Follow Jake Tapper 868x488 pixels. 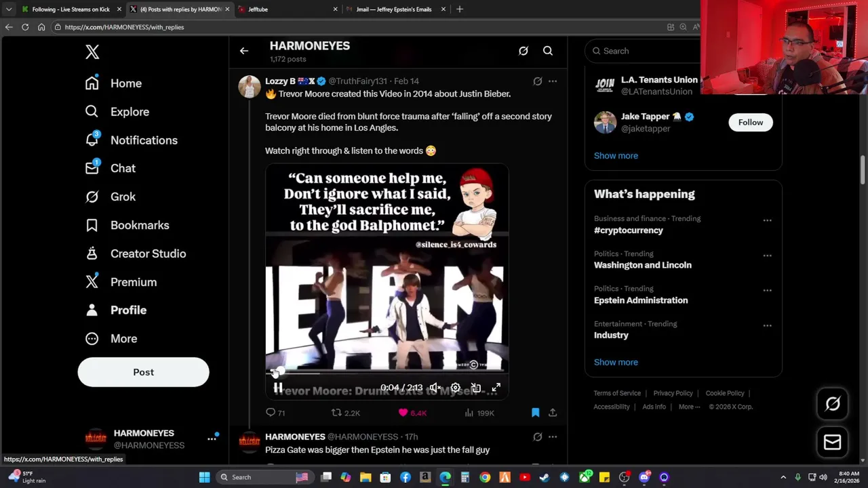tap(751, 122)
